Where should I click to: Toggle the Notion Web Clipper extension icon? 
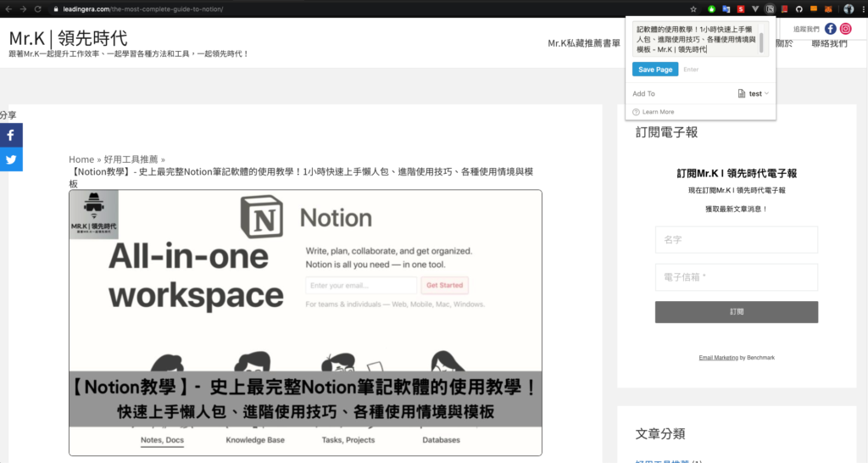(770, 8)
